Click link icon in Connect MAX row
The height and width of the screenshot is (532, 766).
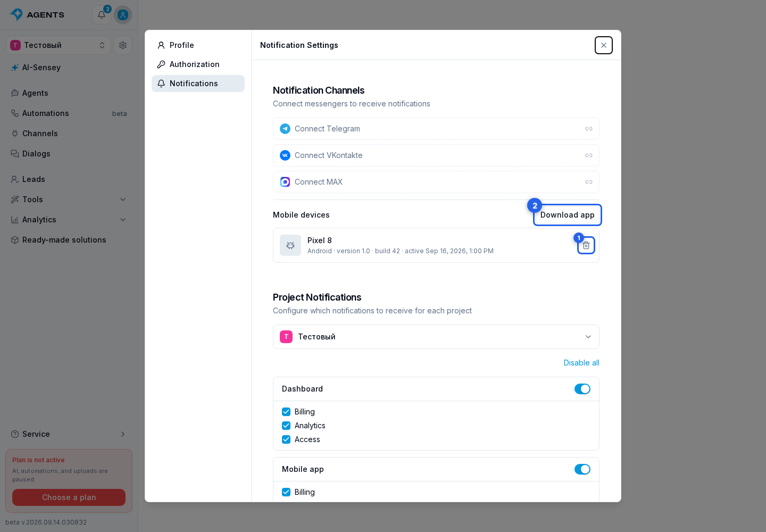pos(589,182)
